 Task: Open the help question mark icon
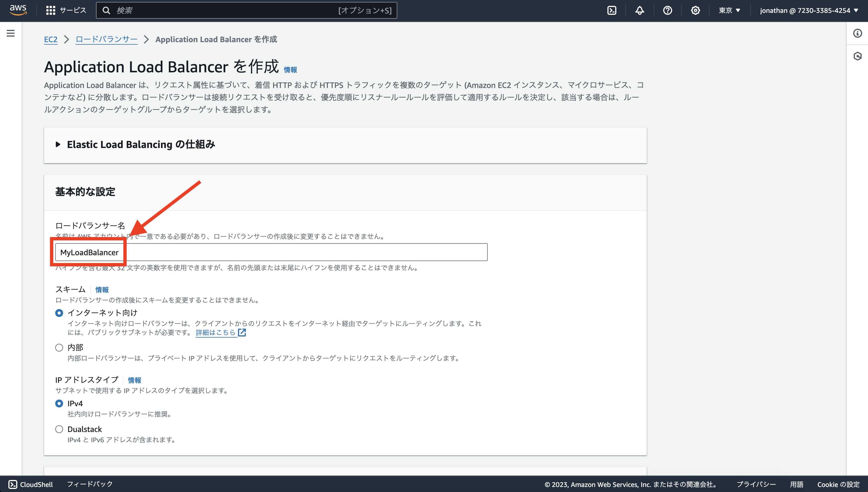click(667, 10)
